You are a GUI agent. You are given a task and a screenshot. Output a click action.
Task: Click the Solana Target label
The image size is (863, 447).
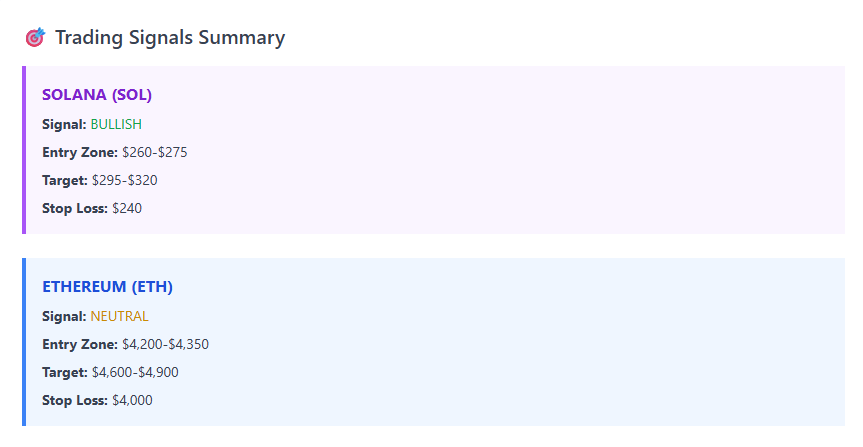click(64, 181)
